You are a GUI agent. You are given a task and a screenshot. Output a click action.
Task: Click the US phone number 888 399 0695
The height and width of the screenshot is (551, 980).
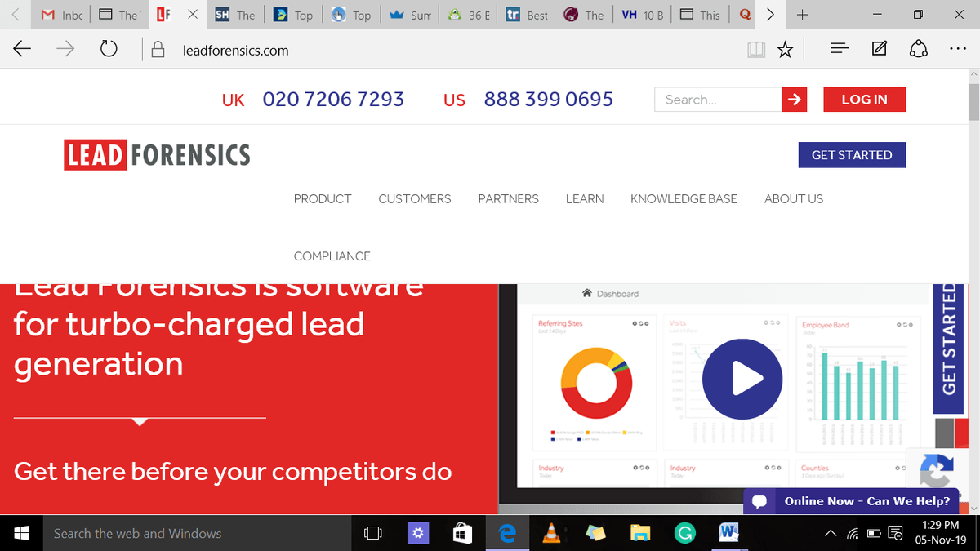(548, 100)
